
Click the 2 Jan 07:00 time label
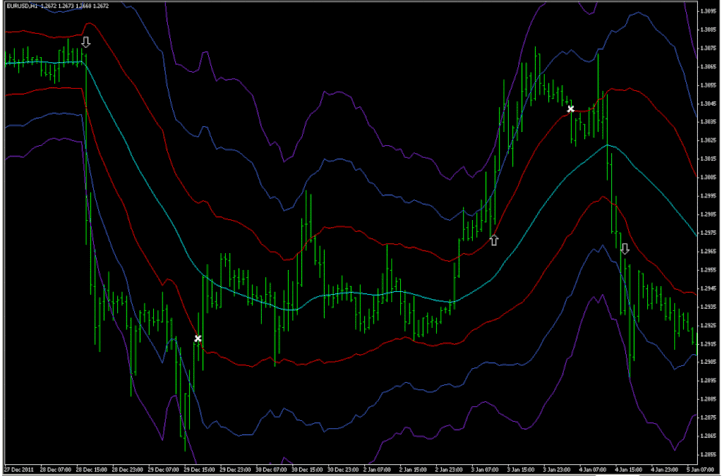(377, 470)
